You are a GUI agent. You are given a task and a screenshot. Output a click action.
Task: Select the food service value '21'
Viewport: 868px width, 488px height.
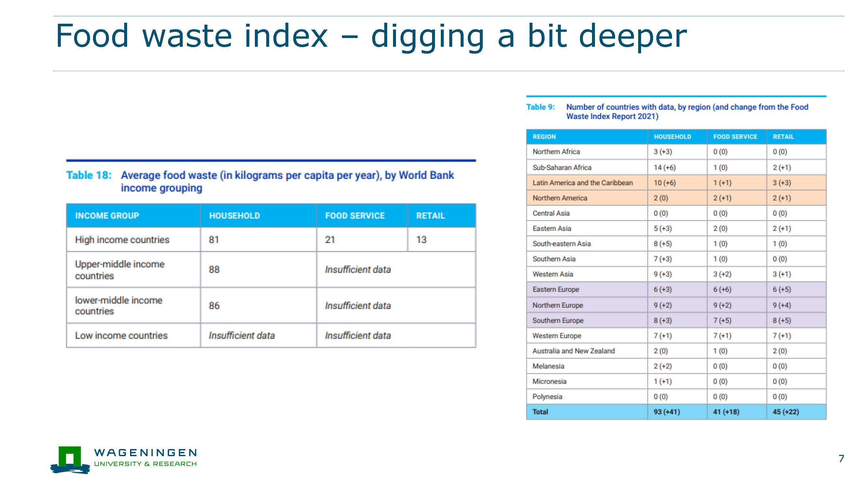(330, 239)
